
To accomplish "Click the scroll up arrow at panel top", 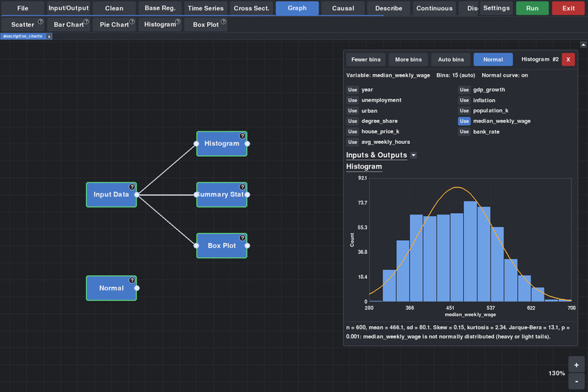I will [583, 45].
